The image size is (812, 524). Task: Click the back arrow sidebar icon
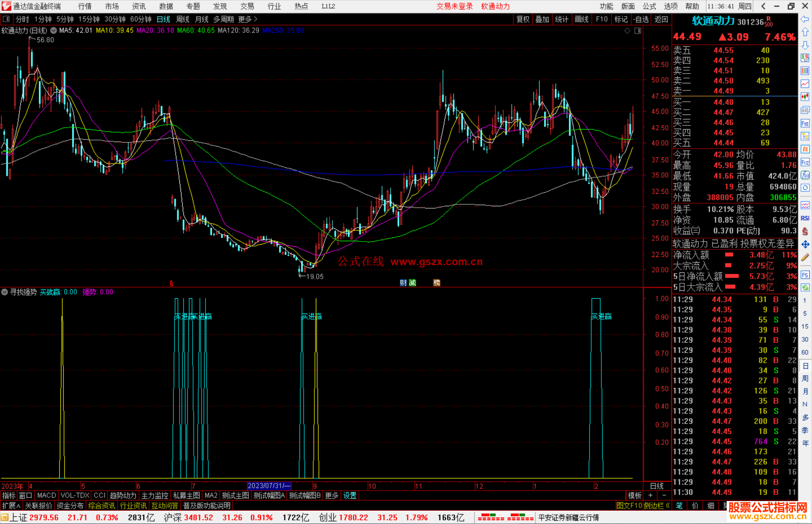[805, 19]
